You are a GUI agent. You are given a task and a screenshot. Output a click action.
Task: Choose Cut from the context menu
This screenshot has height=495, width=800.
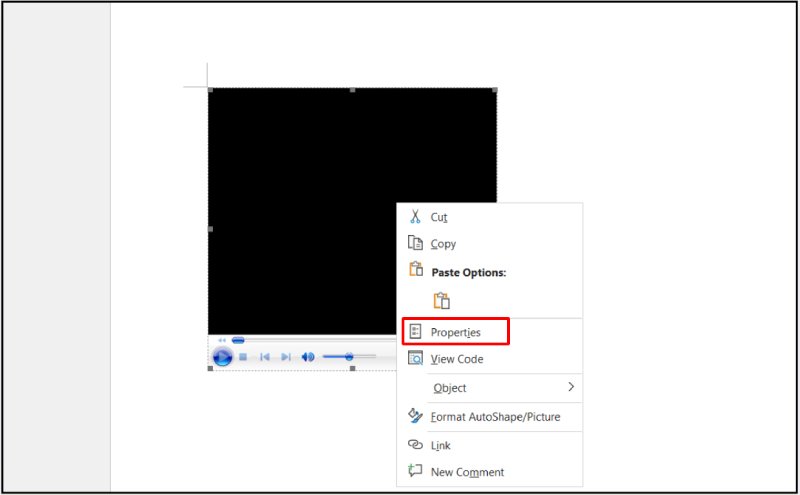point(438,217)
